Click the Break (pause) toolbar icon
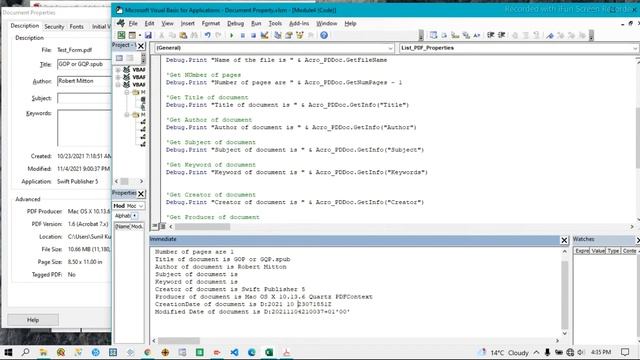The image size is (640, 360). [x=242, y=36]
